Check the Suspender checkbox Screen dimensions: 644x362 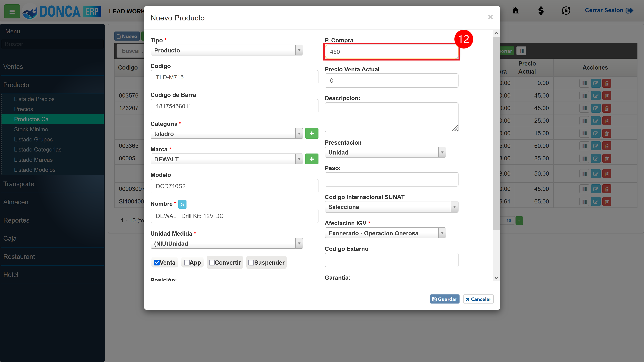coord(251,263)
